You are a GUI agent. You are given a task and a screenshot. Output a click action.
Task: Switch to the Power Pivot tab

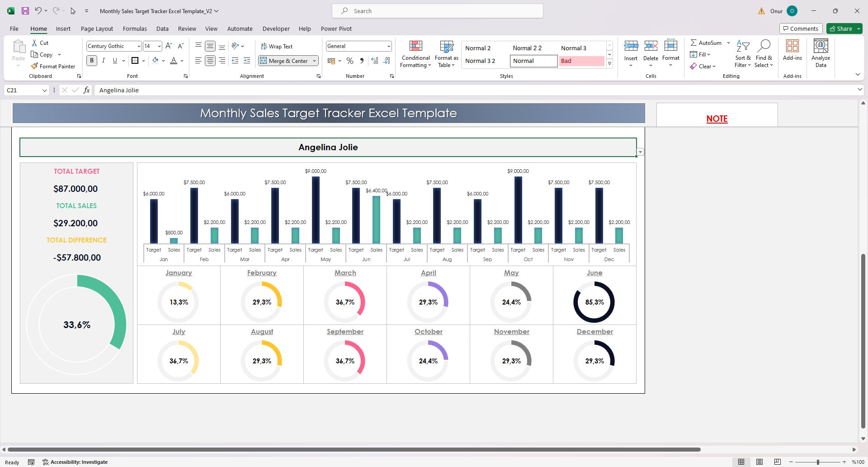click(336, 29)
